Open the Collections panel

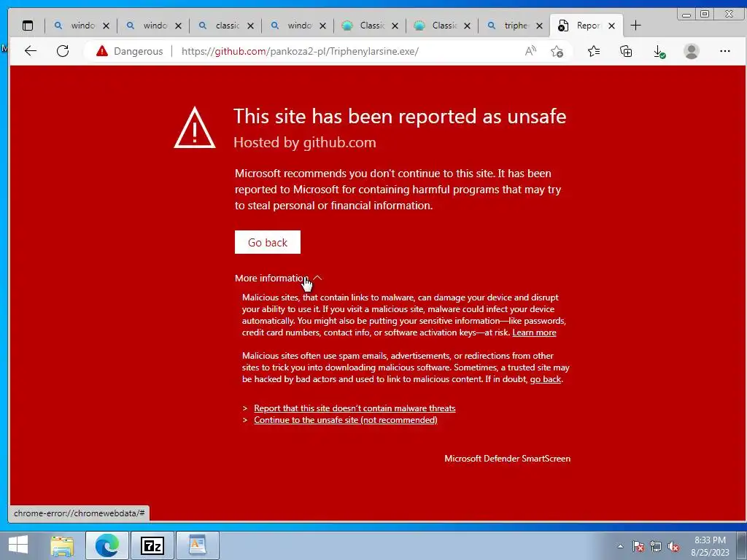click(x=626, y=51)
